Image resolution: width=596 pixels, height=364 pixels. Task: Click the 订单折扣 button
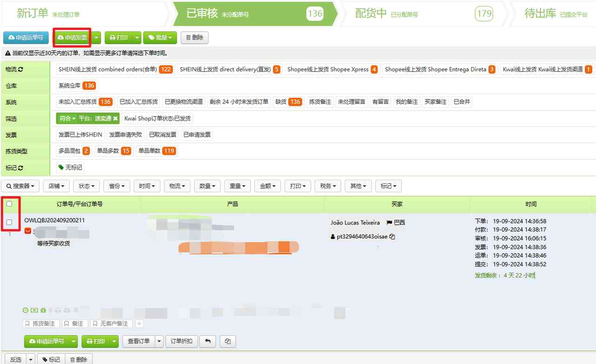182,341
